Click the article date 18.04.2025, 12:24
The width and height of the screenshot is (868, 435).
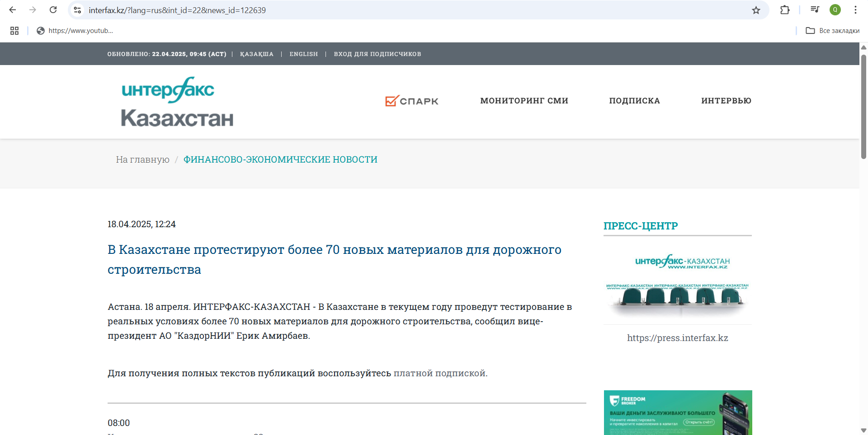(142, 224)
